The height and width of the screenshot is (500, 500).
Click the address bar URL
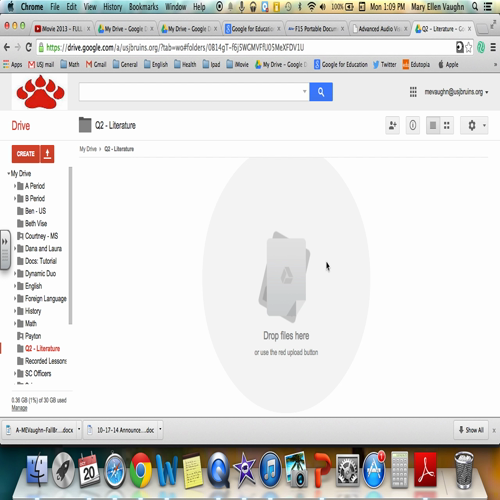click(175, 48)
